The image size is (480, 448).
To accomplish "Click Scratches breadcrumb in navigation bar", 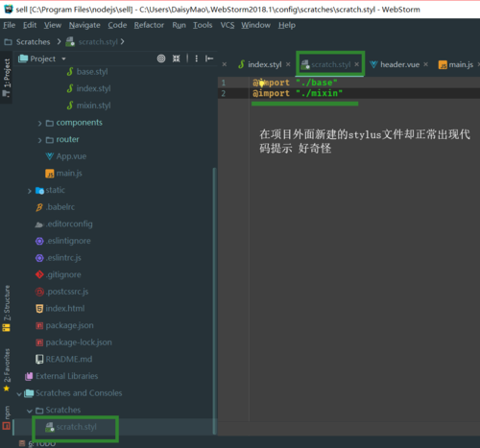I will (x=33, y=42).
